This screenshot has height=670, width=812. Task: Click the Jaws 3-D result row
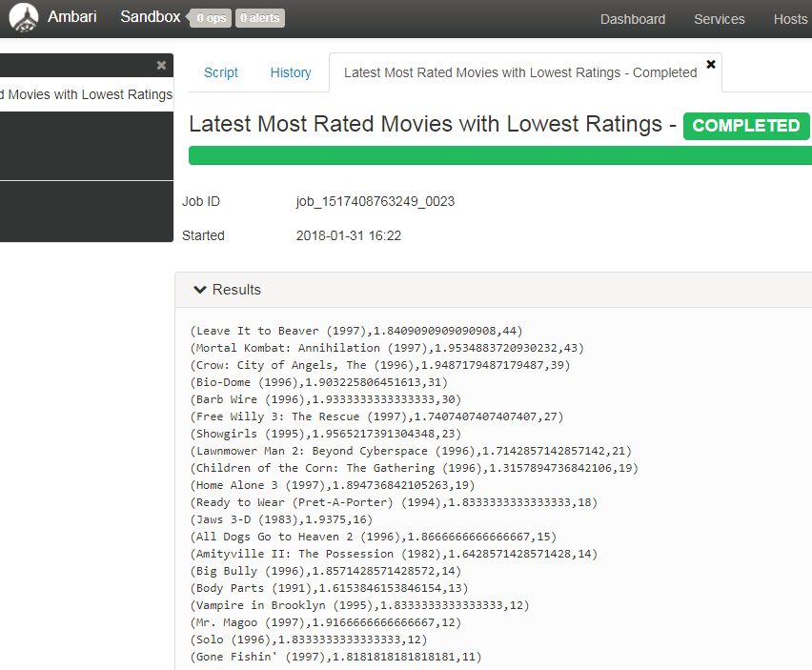[281, 519]
